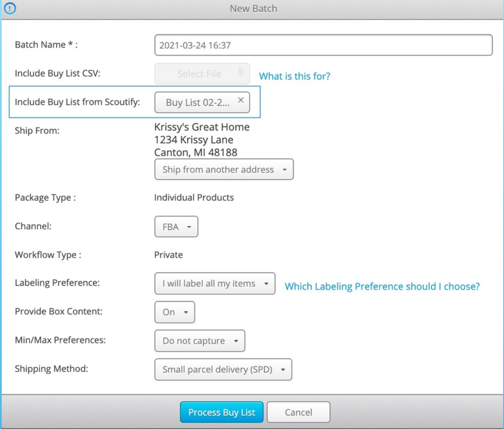
Task: Click the 'Individual Products' package type text
Action: tap(194, 197)
